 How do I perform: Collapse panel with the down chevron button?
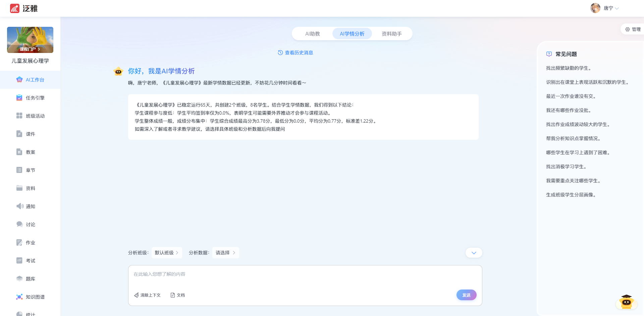pyautogui.click(x=474, y=253)
